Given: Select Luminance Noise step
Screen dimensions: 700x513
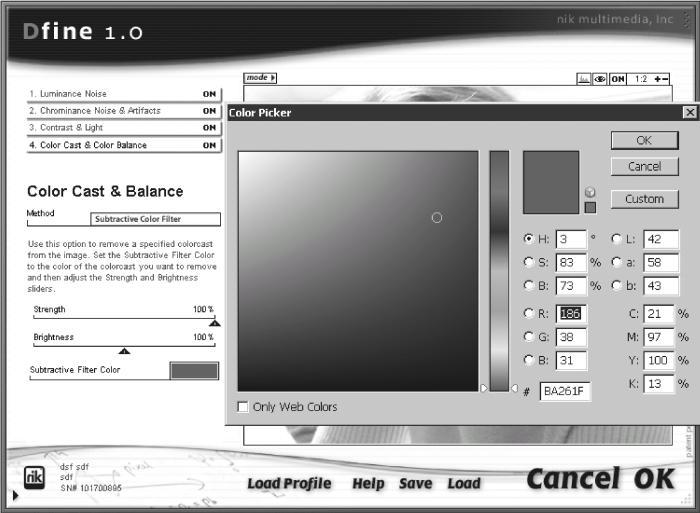Looking at the screenshot, I should pos(124,94).
